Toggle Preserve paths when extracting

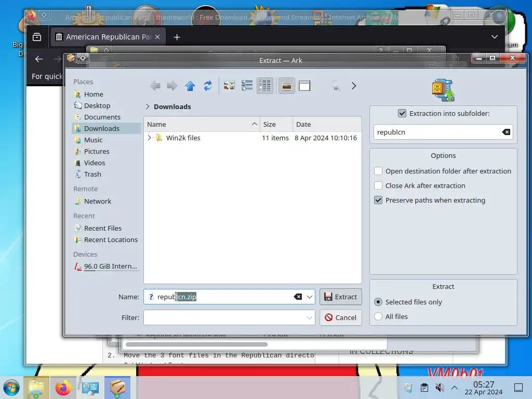pos(378,200)
